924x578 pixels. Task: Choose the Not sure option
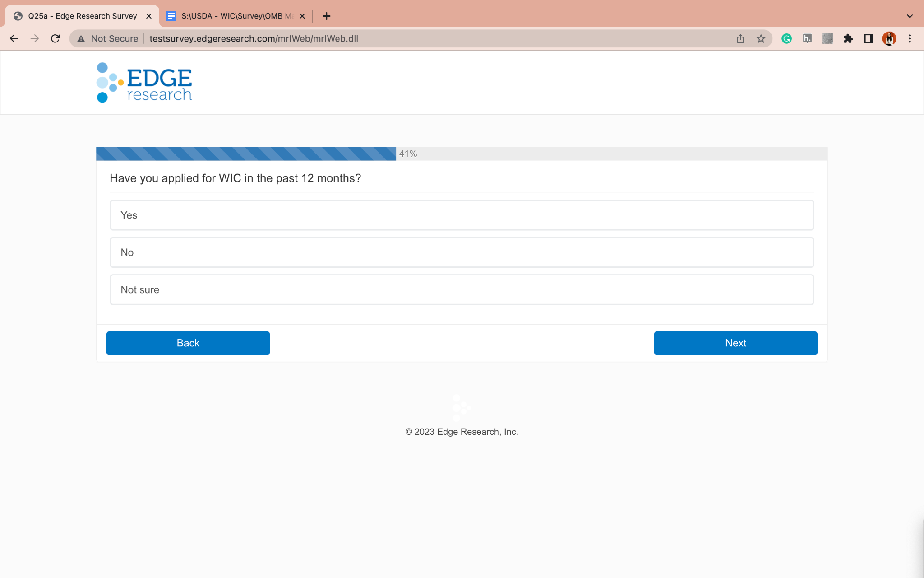coord(462,290)
